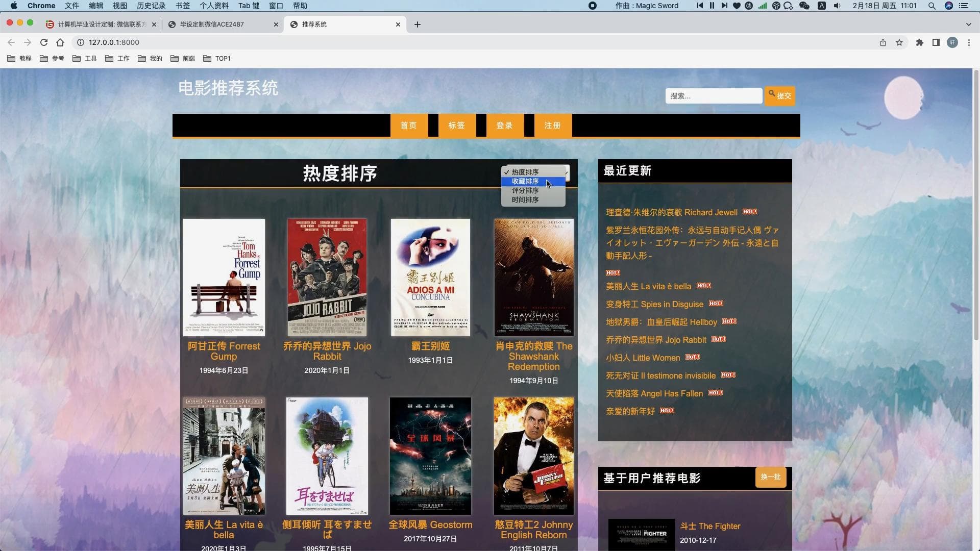Select 评分排序 in the sort dropdown
Screen dimensions: 980x551
533,191
